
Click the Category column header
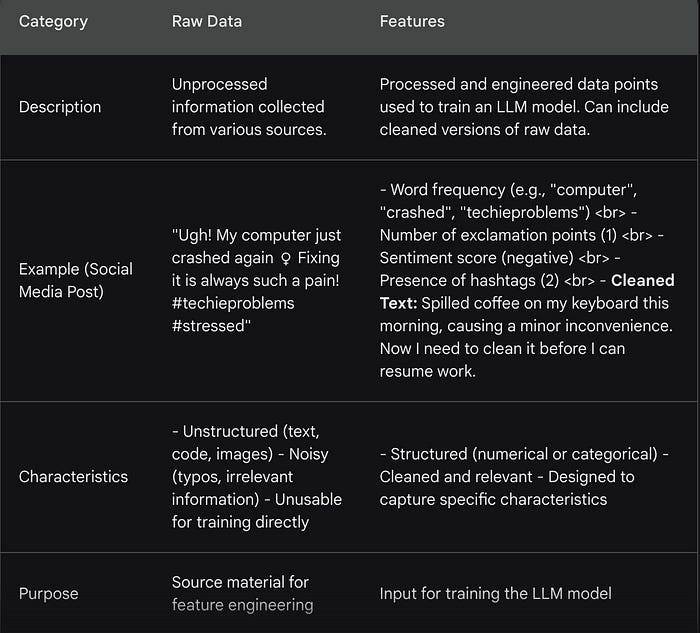pos(54,20)
